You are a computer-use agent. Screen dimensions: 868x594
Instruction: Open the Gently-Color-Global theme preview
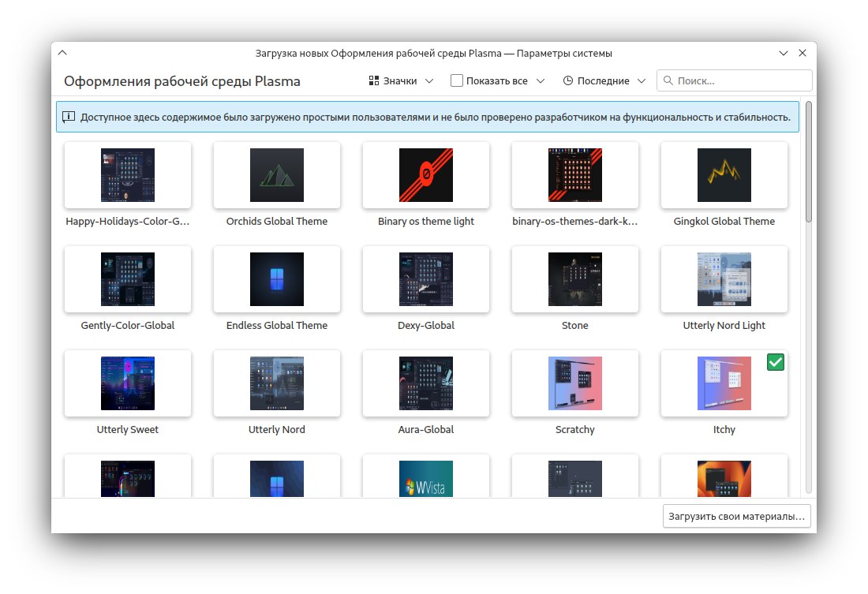coord(127,279)
